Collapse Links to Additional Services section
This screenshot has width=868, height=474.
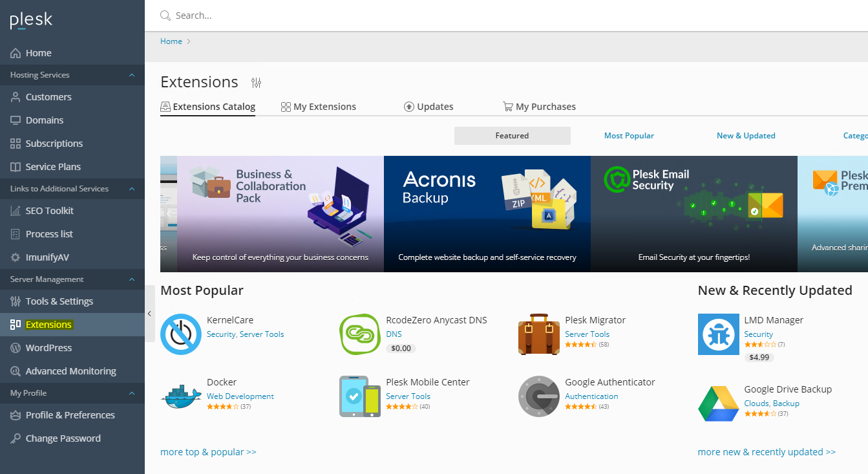[132, 189]
